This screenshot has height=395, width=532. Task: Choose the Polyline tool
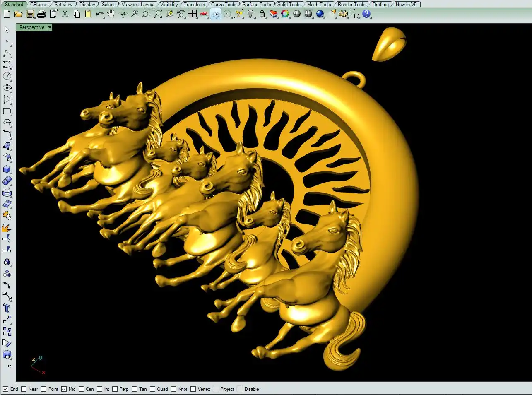click(x=7, y=54)
